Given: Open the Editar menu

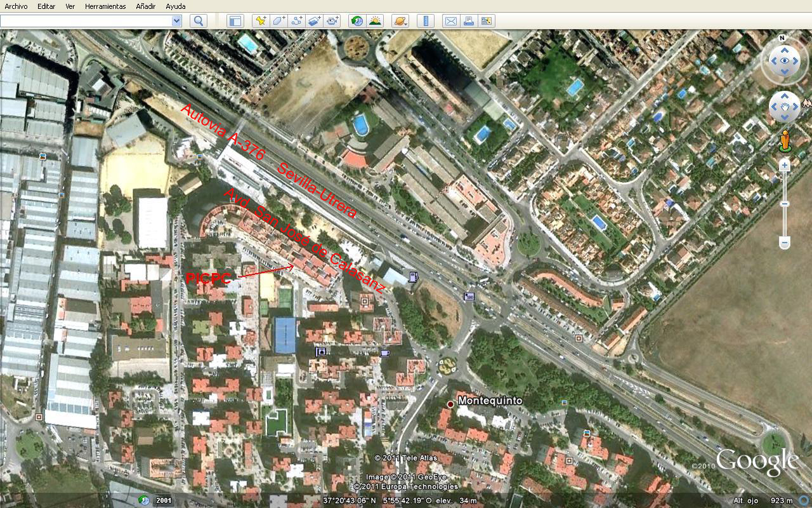Looking at the screenshot, I should click(46, 6).
